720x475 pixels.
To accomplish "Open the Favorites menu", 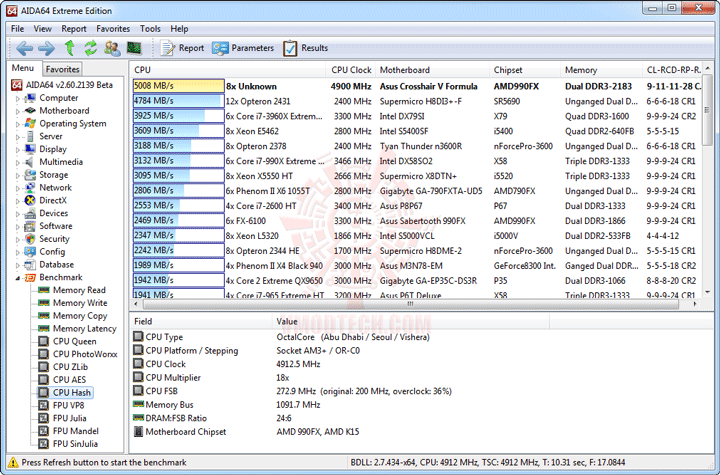I will click(x=113, y=28).
